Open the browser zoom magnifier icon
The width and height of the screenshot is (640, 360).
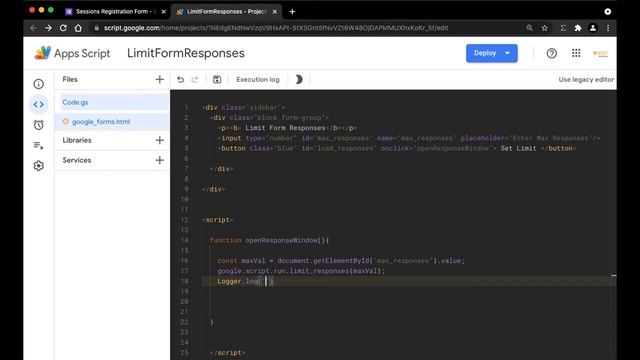point(529,28)
